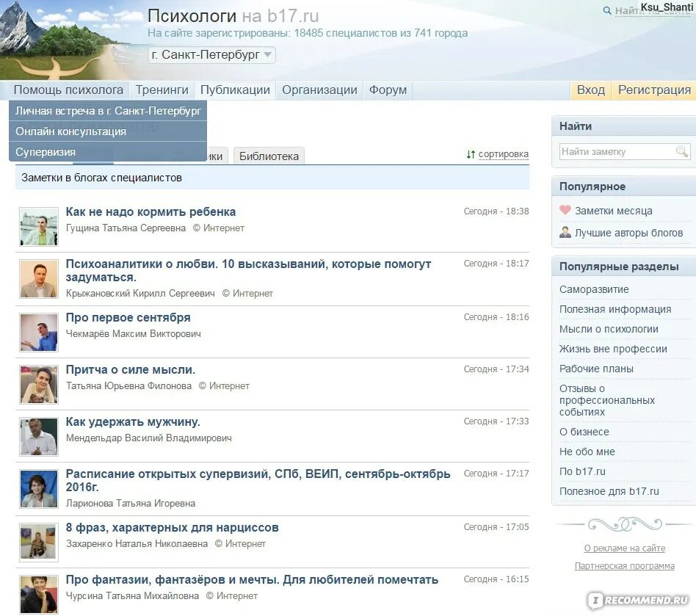696x616 pixels.
Task: Click the magnifier icon in note search
Action: [681, 151]
